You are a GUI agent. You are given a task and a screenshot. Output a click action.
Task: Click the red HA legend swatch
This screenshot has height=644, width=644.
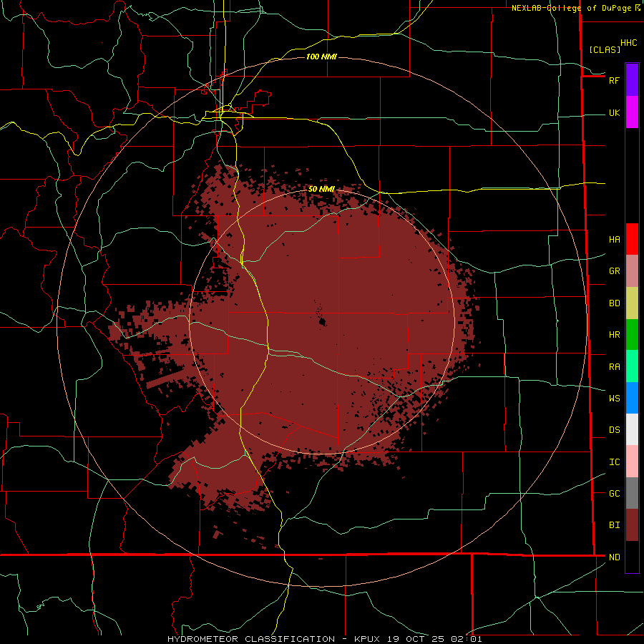[632, 239]
